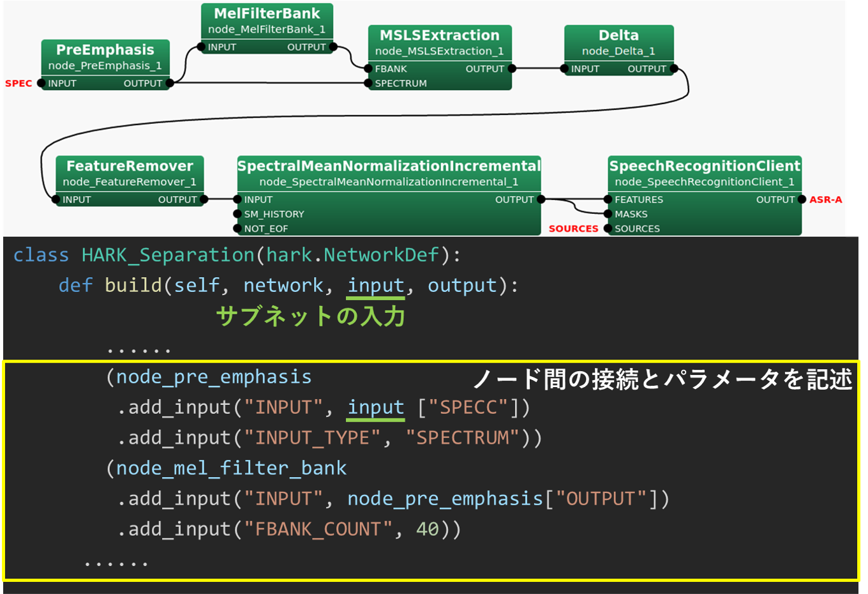This screenshot has height=594, width=868.
Task: Click the MASKS port on SpeechRecognitionClient
Action: (x=608, y=215)
